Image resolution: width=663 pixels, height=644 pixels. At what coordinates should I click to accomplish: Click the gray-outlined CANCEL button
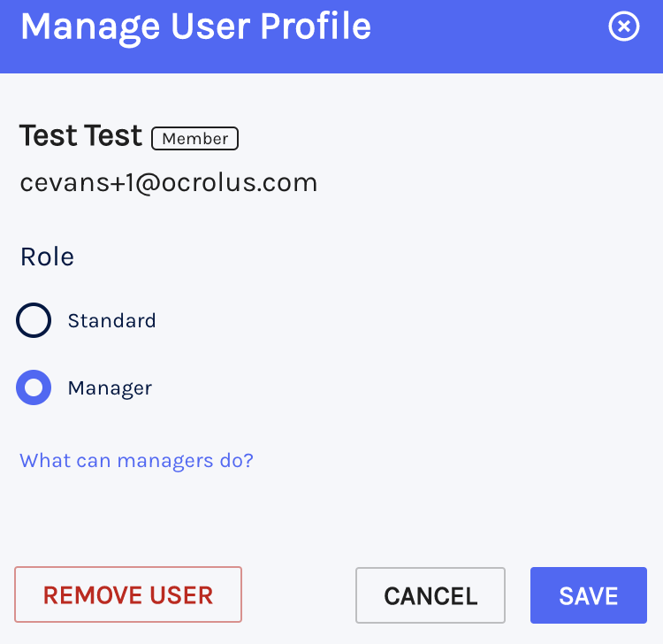pos(431,595)
